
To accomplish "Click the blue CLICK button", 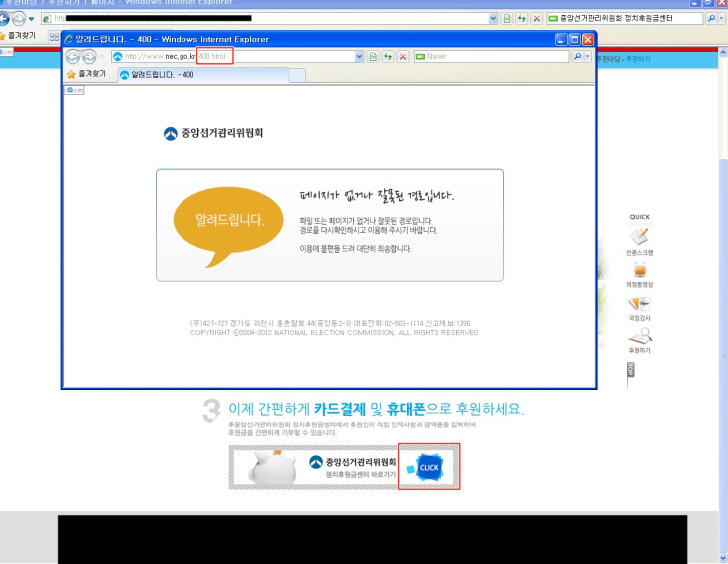I will tap(428, 467).
